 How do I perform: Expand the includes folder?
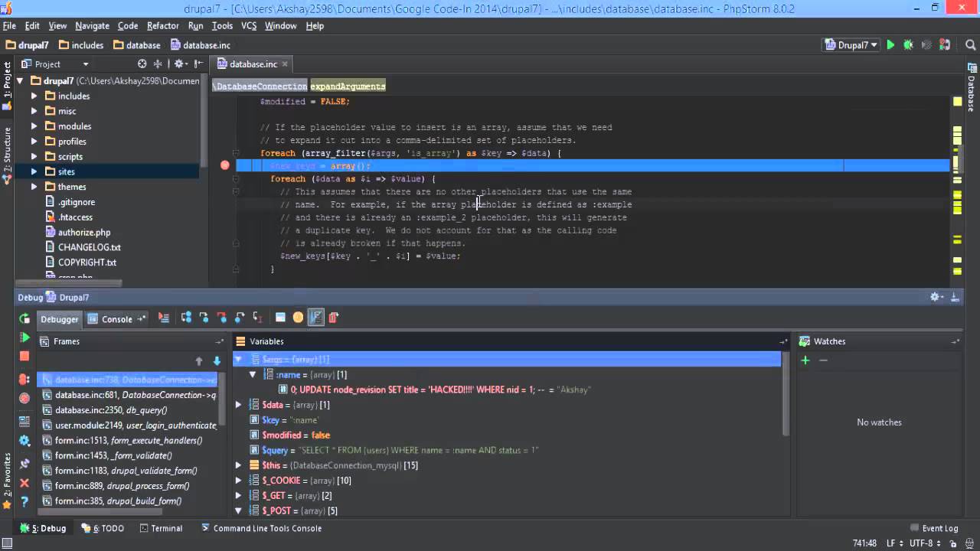34,96
